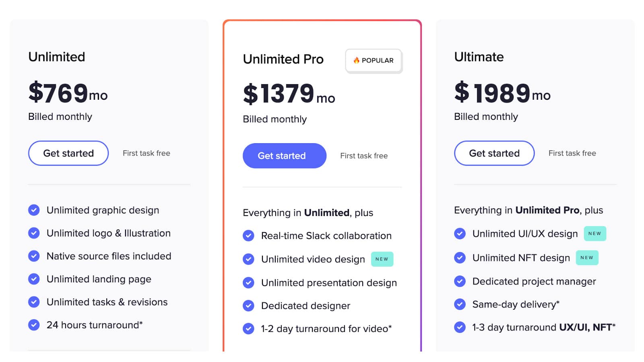The height and width of the screenshot is (362, 644).
Task: Click Get started under Ultimate plan
Action: pyautogui.click(x=494, y=153)
